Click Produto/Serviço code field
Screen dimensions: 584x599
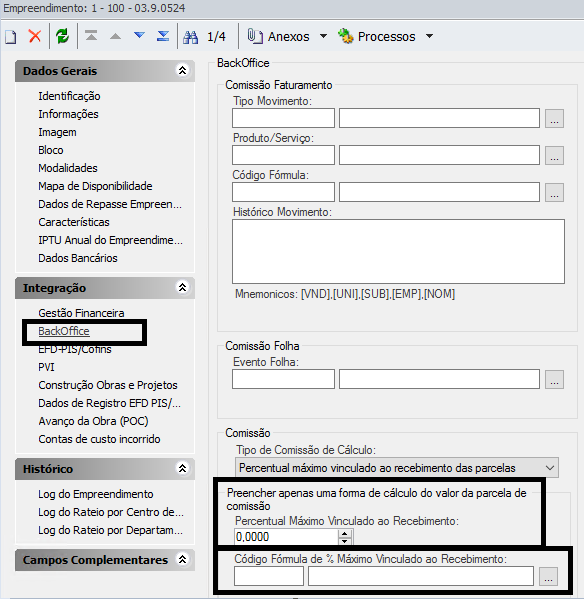[283, 155]
